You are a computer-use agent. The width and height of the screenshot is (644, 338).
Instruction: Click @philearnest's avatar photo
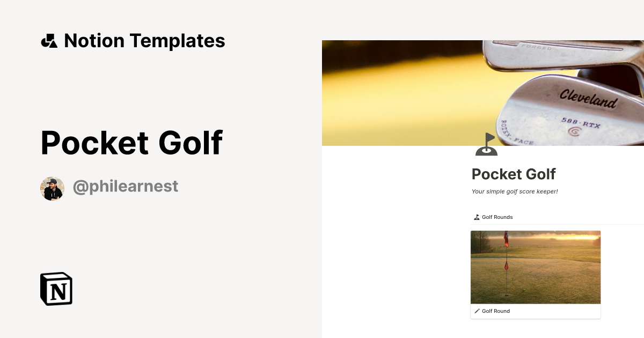click(x=52, y=188)
